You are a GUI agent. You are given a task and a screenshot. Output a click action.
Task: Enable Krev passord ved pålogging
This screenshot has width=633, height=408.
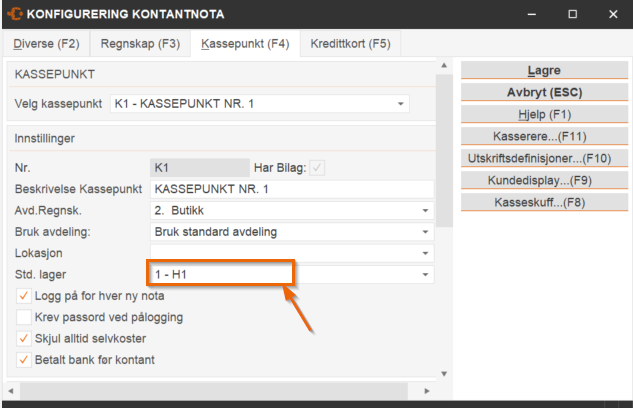click(x=24, y=317)
